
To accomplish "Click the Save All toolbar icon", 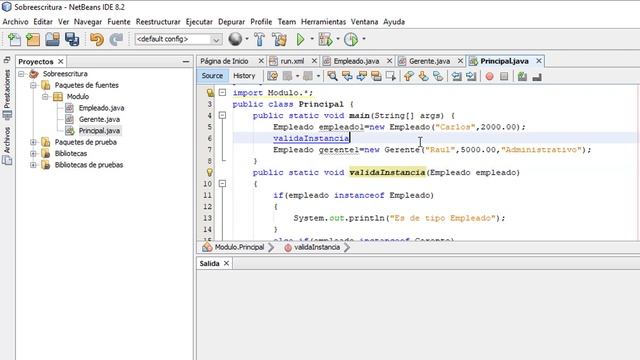I will click(x=72, y=40).
